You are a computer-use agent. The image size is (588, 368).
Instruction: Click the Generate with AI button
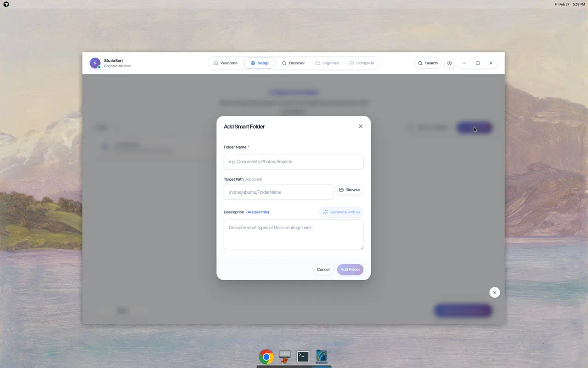tap(341, 212)
